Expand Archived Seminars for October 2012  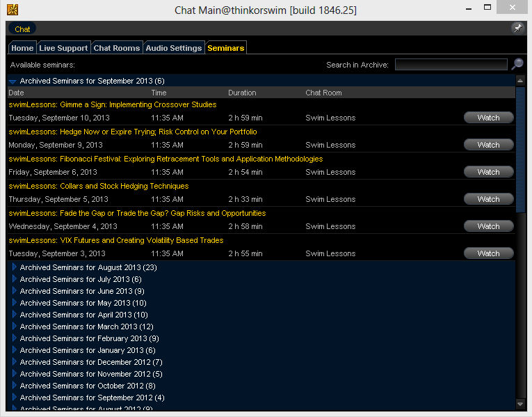[14, 386]
